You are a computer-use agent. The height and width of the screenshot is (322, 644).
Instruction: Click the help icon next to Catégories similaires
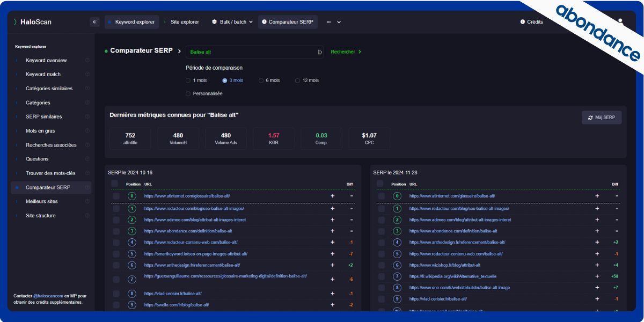(87, 89)
